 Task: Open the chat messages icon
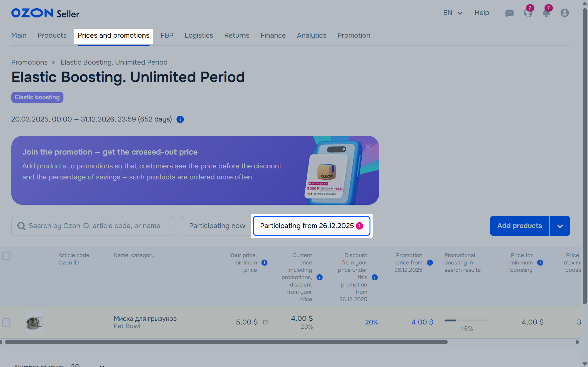[509, 13]
